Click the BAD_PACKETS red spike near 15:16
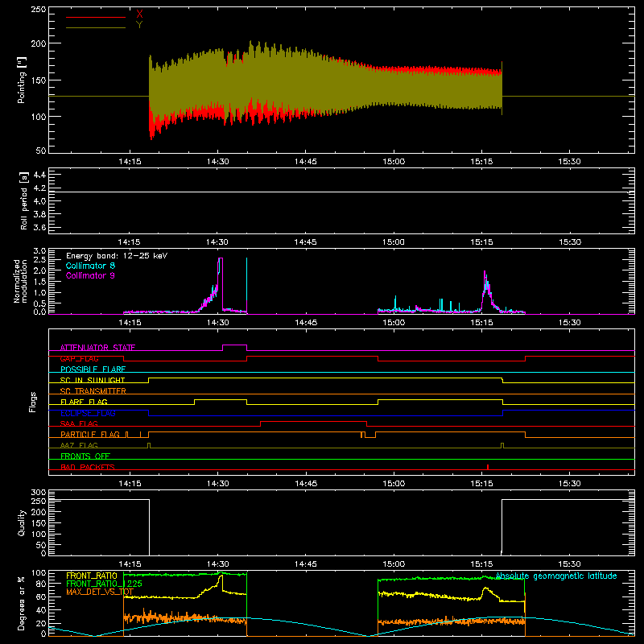The width and height of the screenshot is (644, 644). click(x=488, y=467)
